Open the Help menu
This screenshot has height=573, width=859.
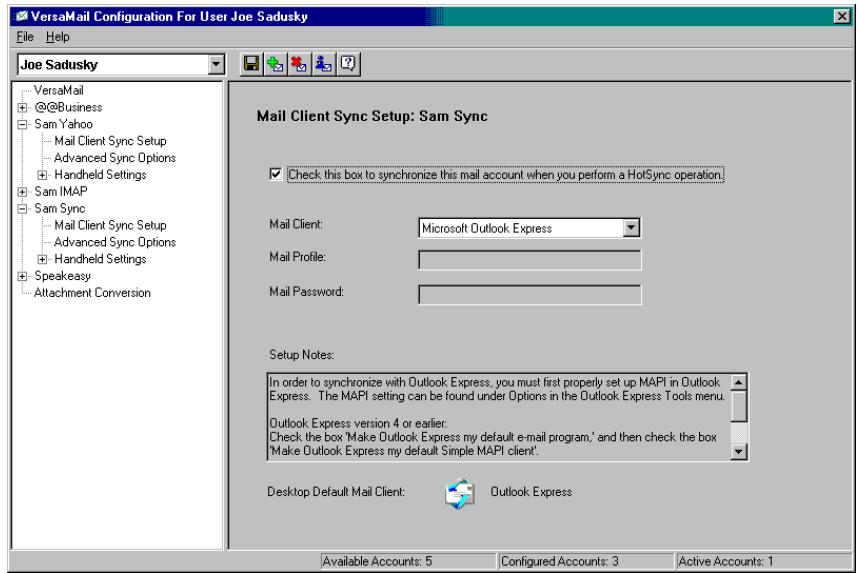58,37
